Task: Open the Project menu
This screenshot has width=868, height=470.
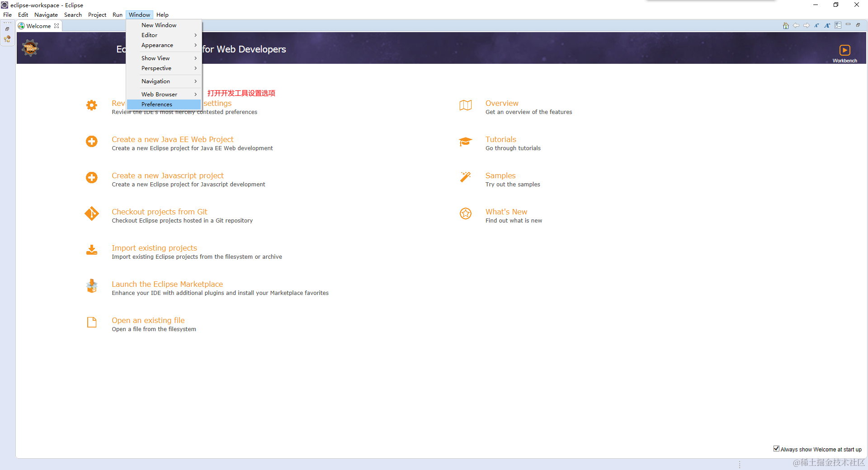Action: tap(97, 15)
